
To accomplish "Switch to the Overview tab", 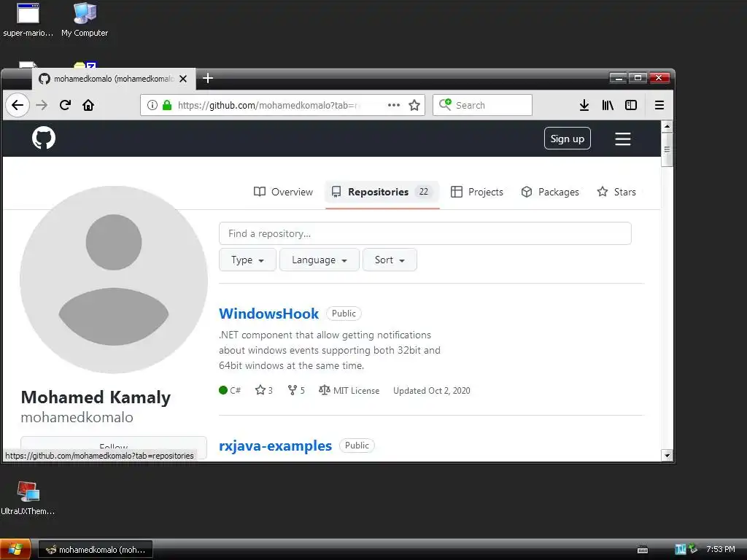I will (283, 192).
